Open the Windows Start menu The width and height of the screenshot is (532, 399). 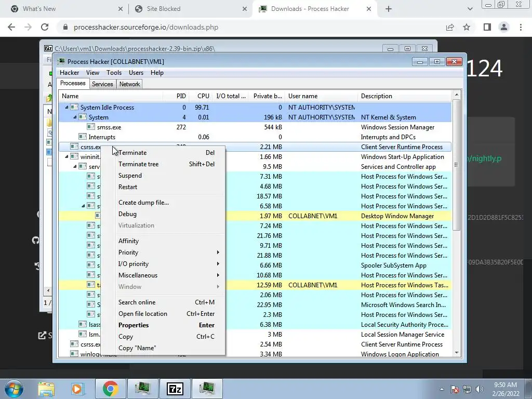14,389
